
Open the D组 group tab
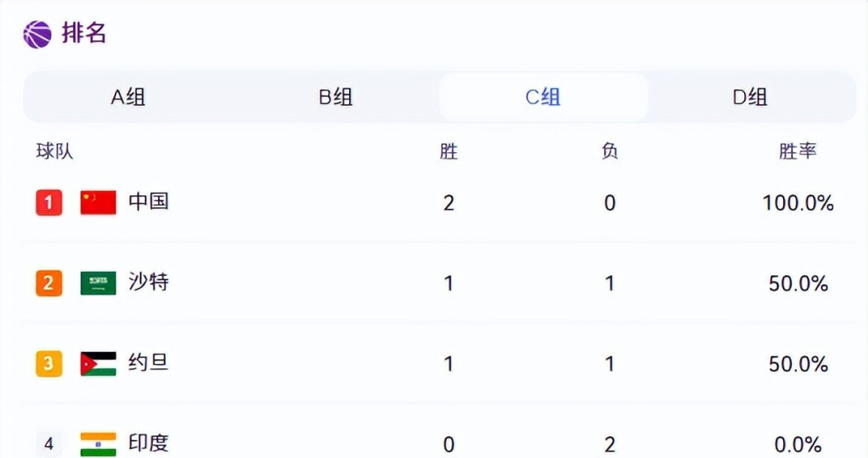(x=750, y=97)
